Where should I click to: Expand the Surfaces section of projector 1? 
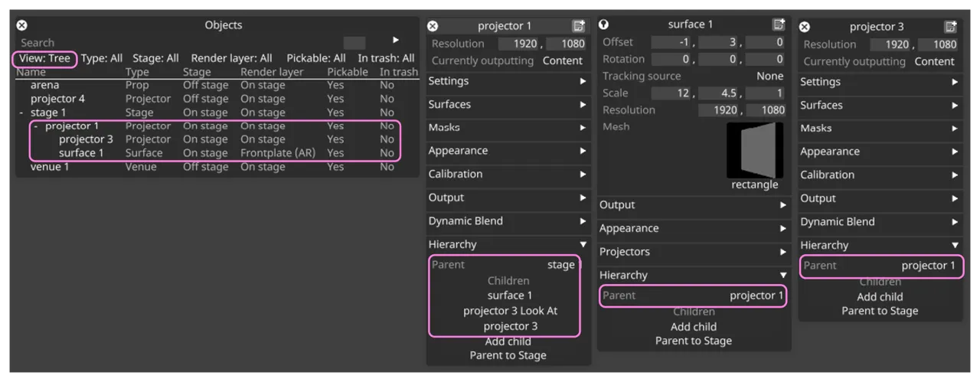[508, 104]
